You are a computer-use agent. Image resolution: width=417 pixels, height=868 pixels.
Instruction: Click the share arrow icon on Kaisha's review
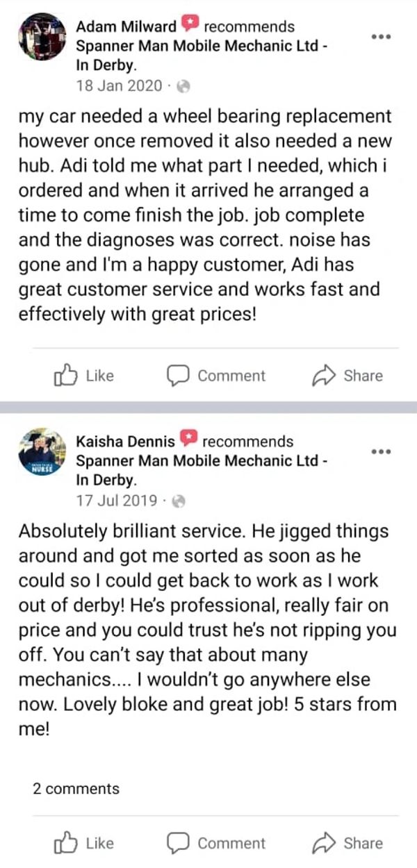pyautogui.click(x=324, y=843)
